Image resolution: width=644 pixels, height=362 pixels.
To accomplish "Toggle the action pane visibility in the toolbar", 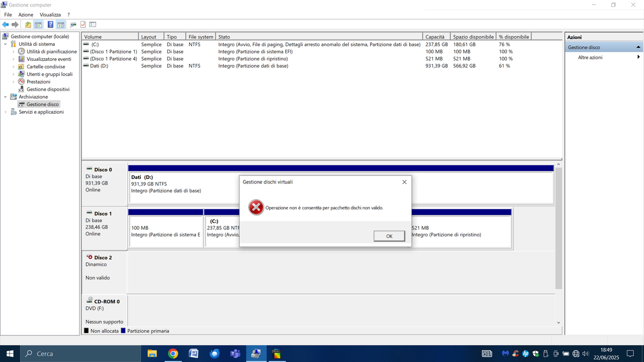I will (61, 24).
